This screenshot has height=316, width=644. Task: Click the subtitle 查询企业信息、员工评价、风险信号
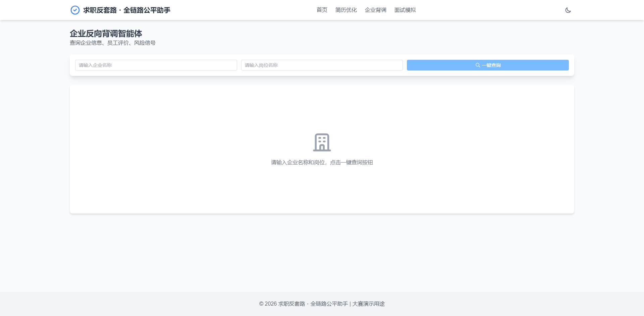pos(113,43)
